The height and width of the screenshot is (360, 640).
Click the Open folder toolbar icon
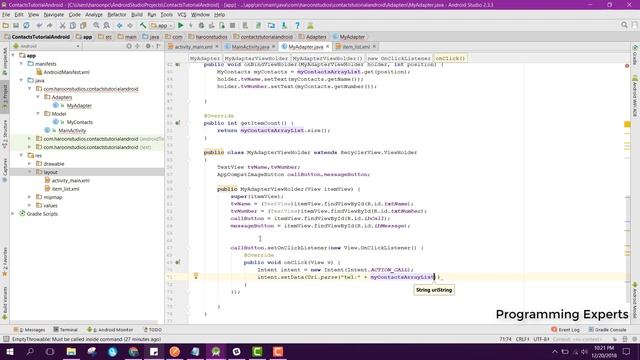click(6, 25)
